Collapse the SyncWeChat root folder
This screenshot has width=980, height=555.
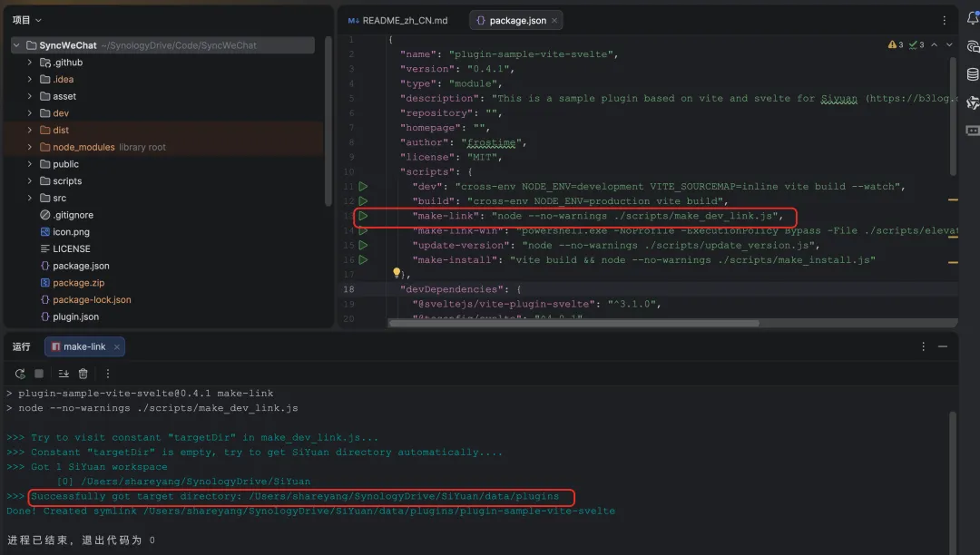click(x=16, y=45)
